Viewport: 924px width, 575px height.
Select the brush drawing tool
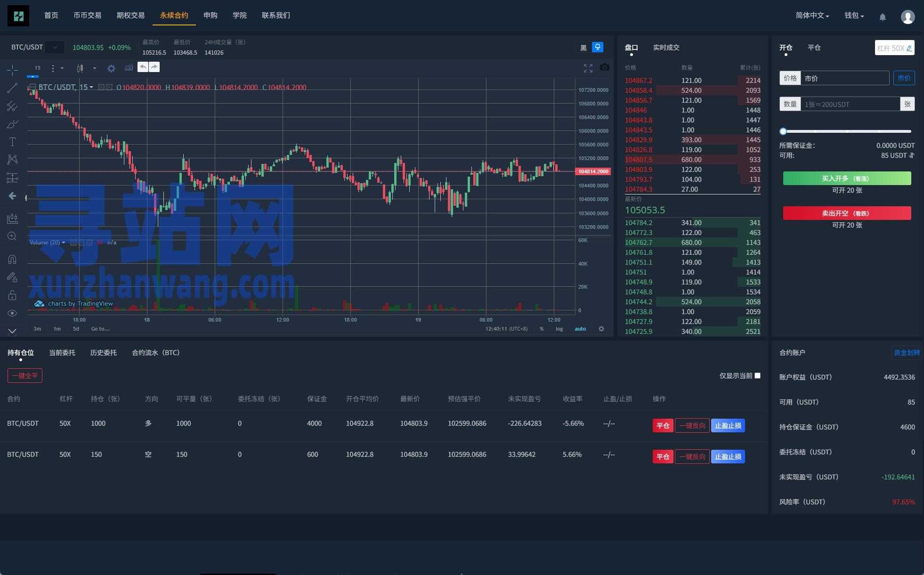[12, 124]
